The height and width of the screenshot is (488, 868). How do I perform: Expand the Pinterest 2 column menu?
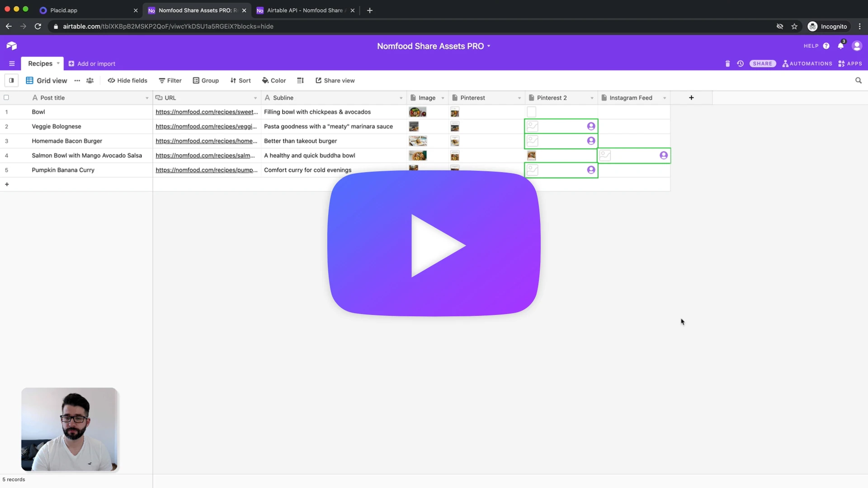pyautogui.click(x=592, y=98)
